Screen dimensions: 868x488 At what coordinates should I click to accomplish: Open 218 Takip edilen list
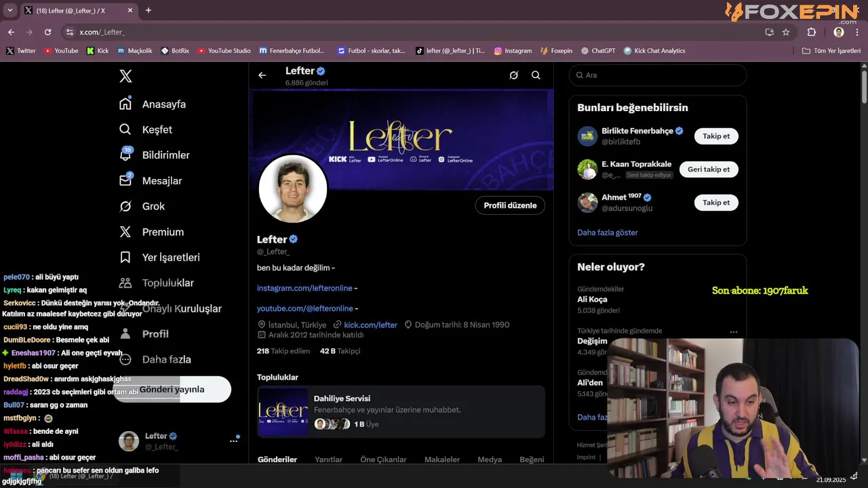click(283, 351)
